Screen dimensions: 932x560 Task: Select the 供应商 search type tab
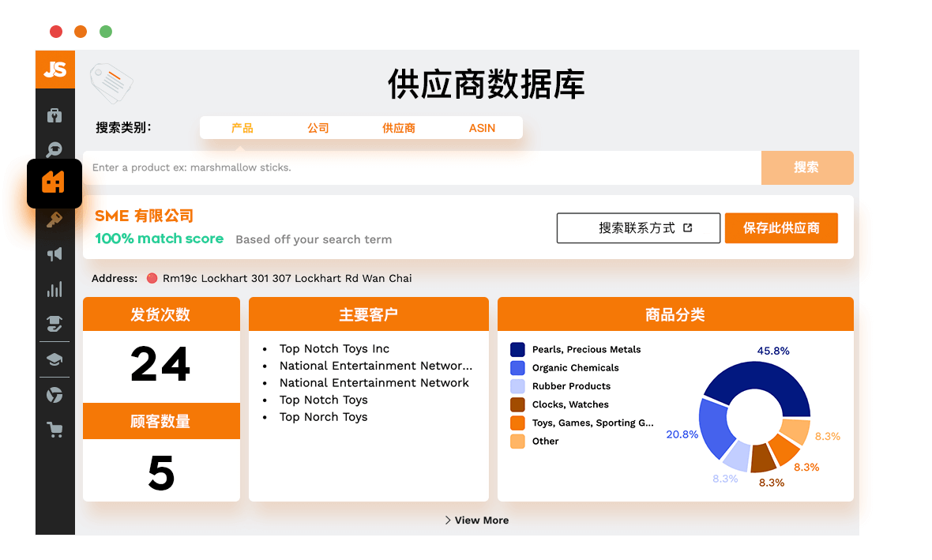click(x=398, y=128)
